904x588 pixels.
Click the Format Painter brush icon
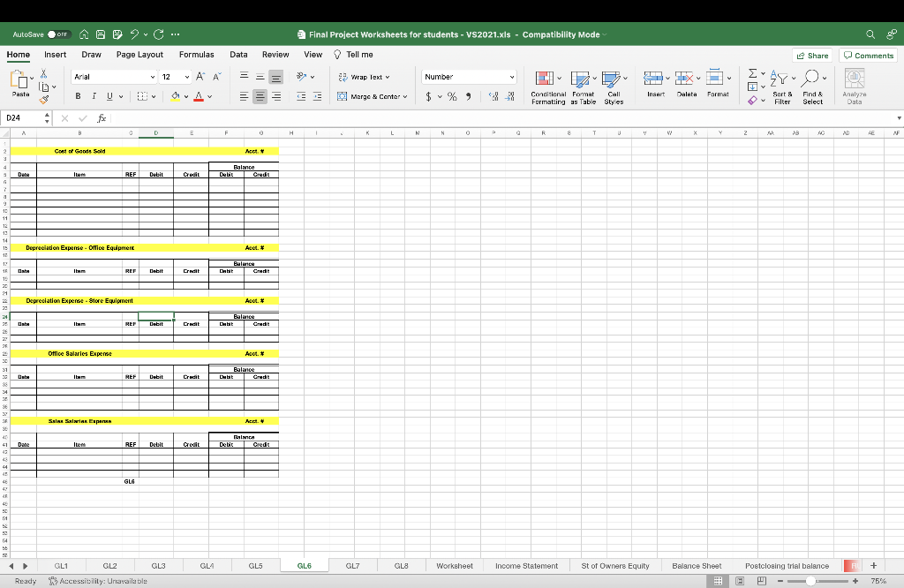[44, 100]
